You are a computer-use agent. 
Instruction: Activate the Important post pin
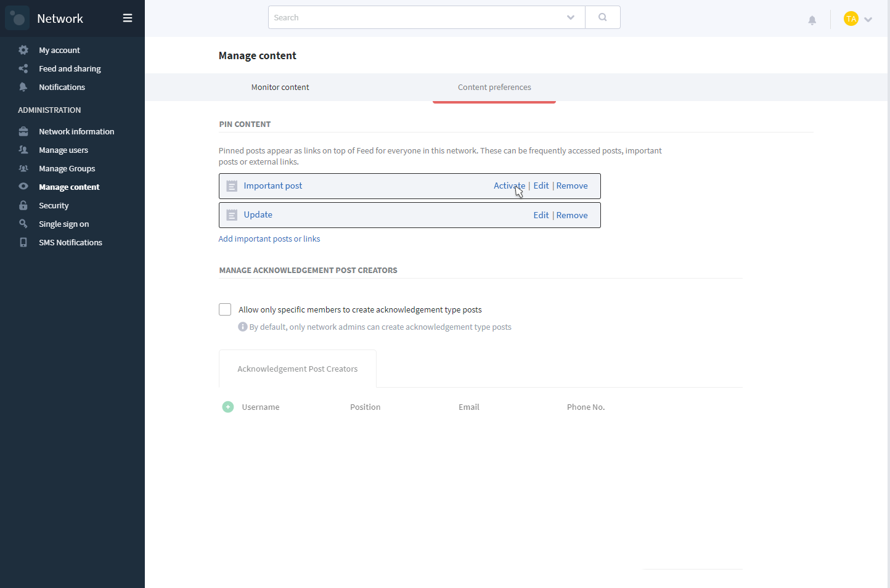click(x=508, y=186)
